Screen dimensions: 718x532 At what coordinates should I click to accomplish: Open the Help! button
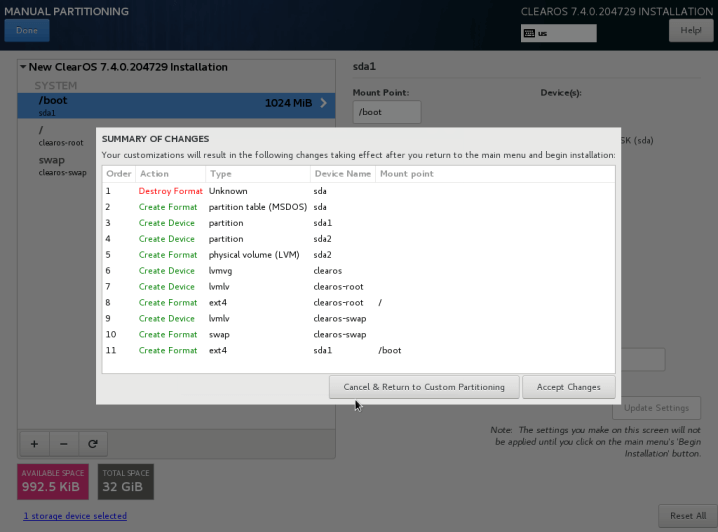click(x=691, y=31)
